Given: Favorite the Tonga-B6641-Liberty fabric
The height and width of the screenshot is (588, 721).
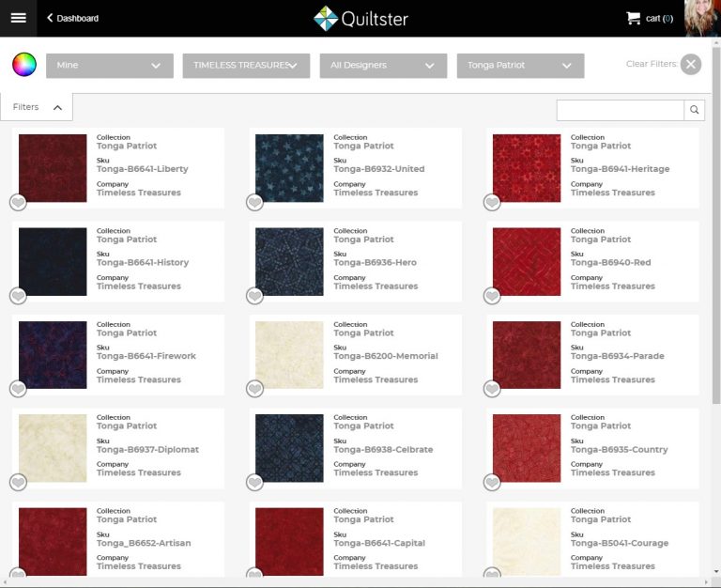Looking at the screenshot, I should (18, 202).
